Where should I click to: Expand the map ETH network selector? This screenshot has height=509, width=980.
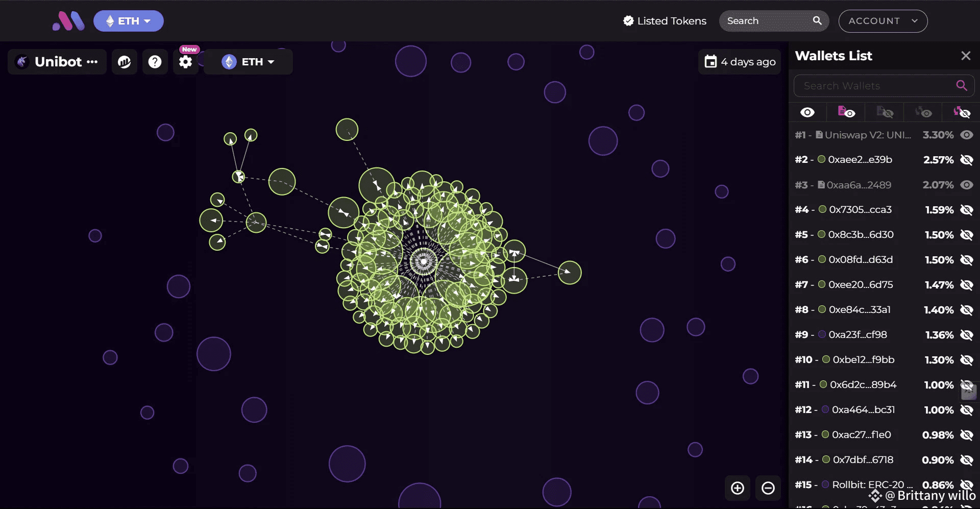click(x=248, y=62)
